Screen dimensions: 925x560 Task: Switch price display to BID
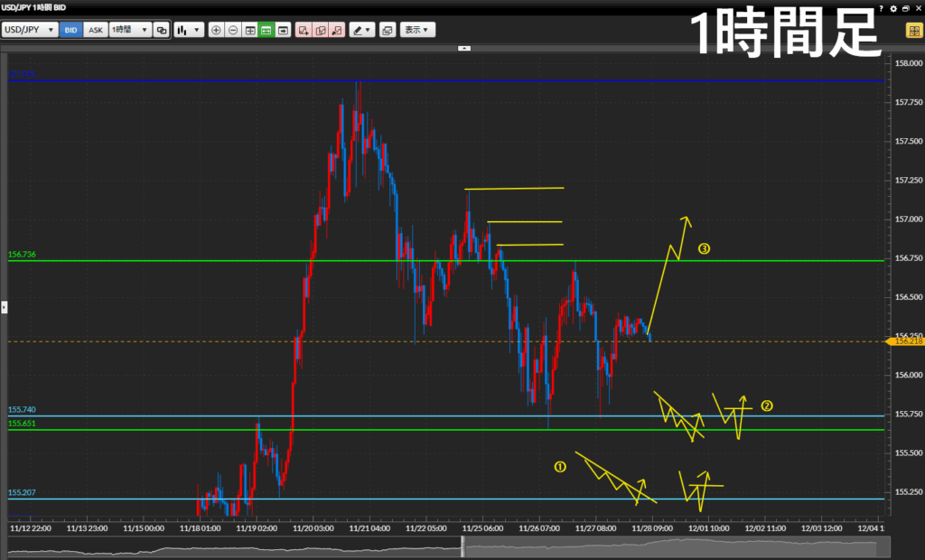pyautogui.click(x=70, y=30)
